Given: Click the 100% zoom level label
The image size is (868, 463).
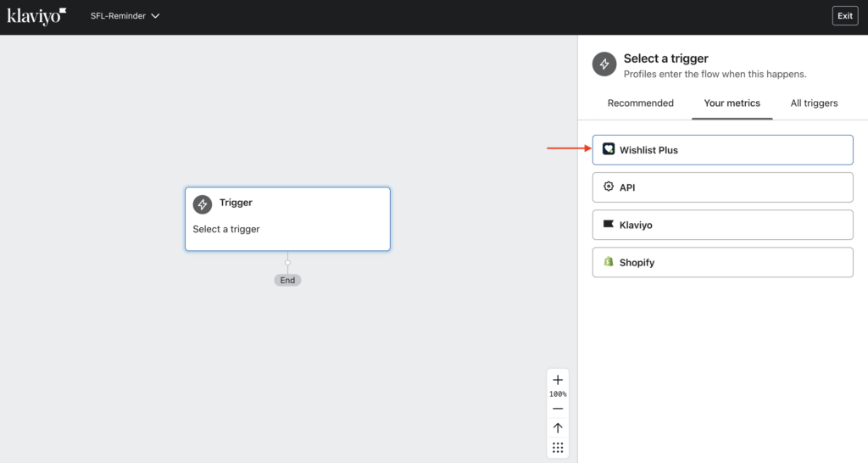Looking at the screenshot, I should click(x=558, y=394).
